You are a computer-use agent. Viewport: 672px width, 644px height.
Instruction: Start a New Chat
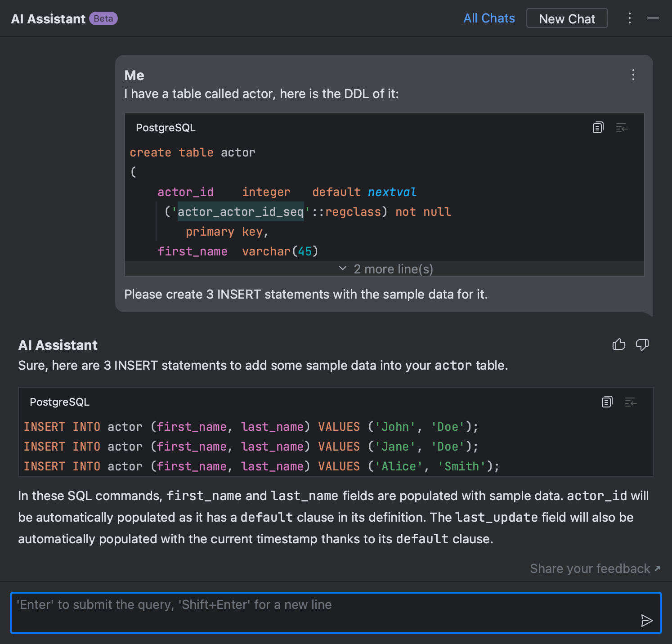[567, 18]
